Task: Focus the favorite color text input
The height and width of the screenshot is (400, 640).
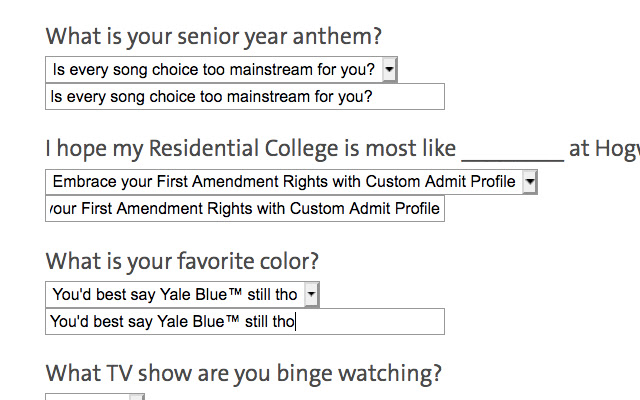Action: click(x=244, y=322)
